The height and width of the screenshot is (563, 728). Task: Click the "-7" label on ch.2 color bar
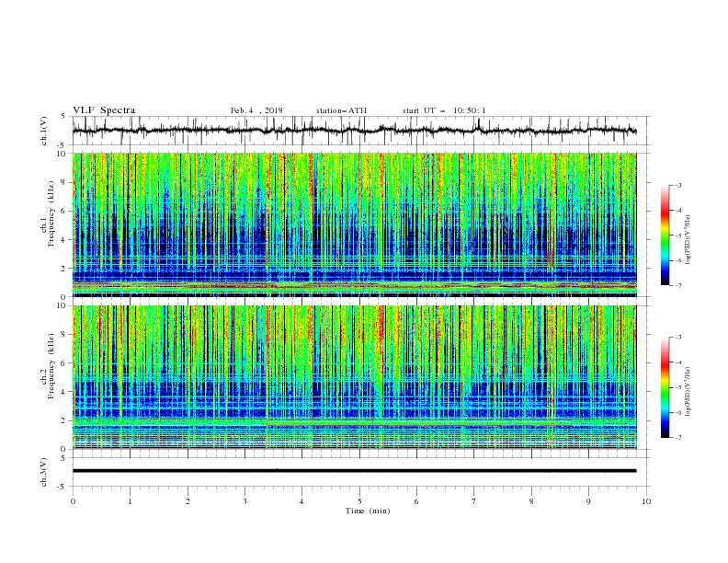point(677,438)
